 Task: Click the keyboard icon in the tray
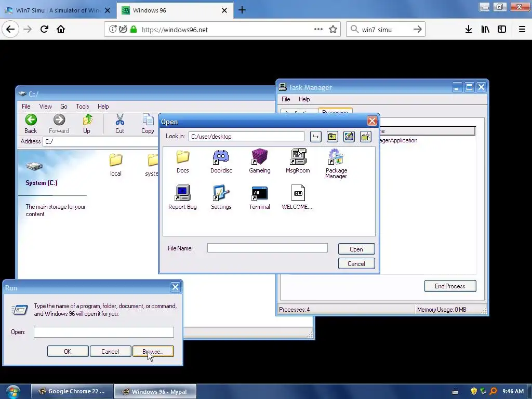(x=455, y=392)
